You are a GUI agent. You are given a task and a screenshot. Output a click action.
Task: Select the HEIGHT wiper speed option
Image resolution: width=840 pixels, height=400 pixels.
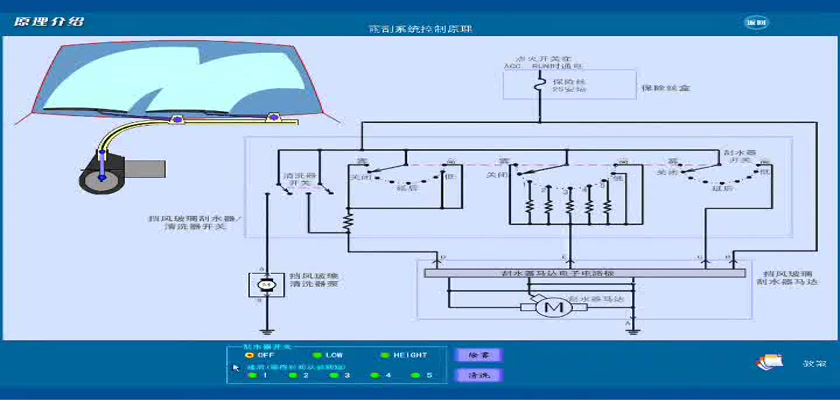coord(384,355)
